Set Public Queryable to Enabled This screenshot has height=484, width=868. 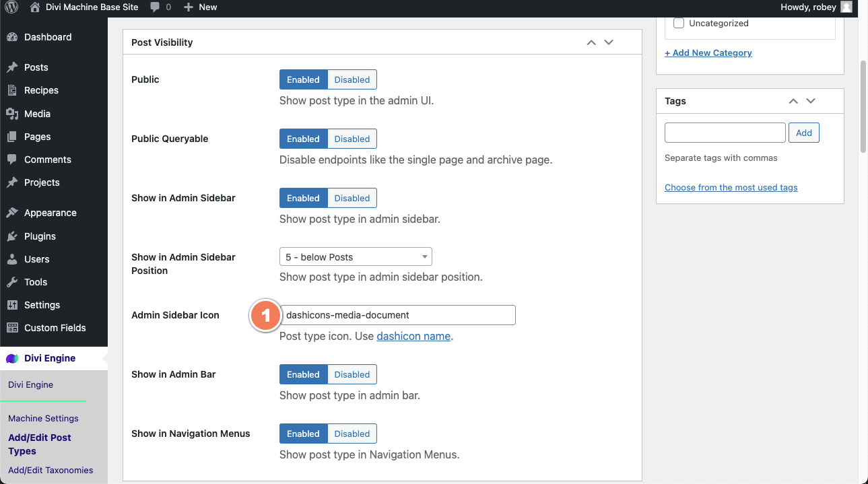[x=304, y=139]
